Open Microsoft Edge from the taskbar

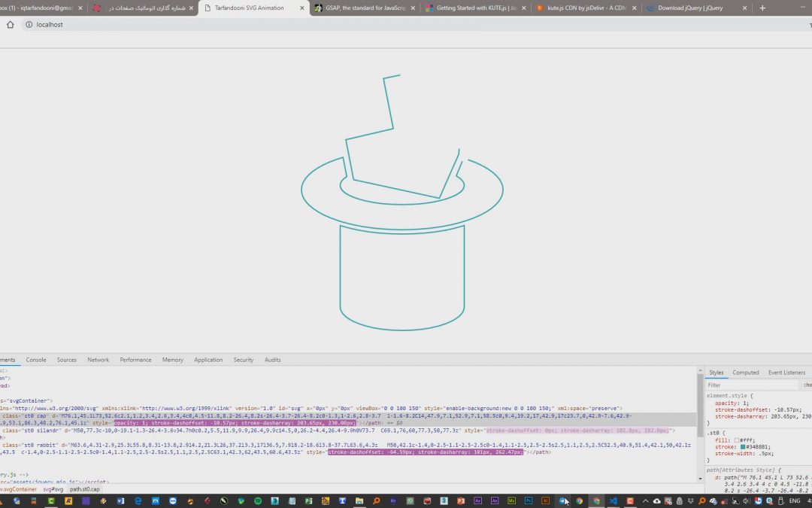click(x=138, y=500)
